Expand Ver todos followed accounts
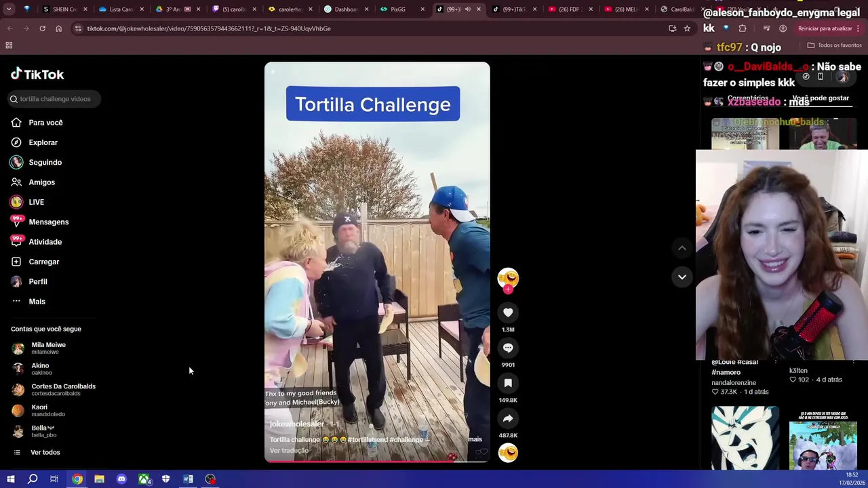Image resolution: width=868 pixels, height=488 pixels. 37,452
